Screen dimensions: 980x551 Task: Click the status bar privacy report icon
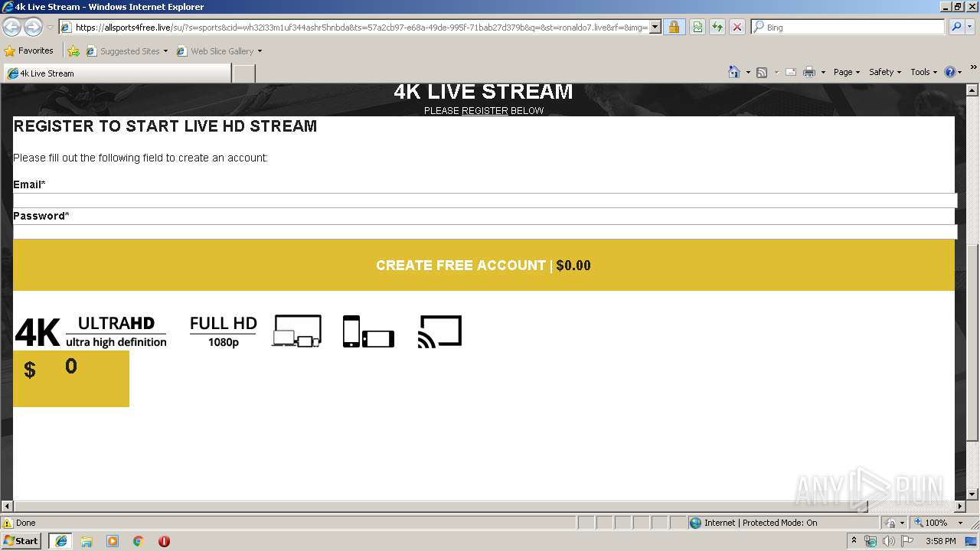pos(890,523)
